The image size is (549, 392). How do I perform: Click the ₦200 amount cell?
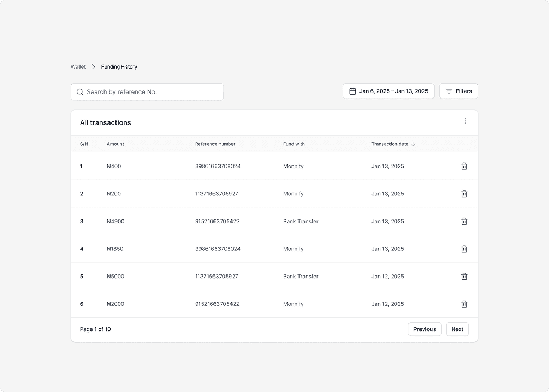coord(114,194)
